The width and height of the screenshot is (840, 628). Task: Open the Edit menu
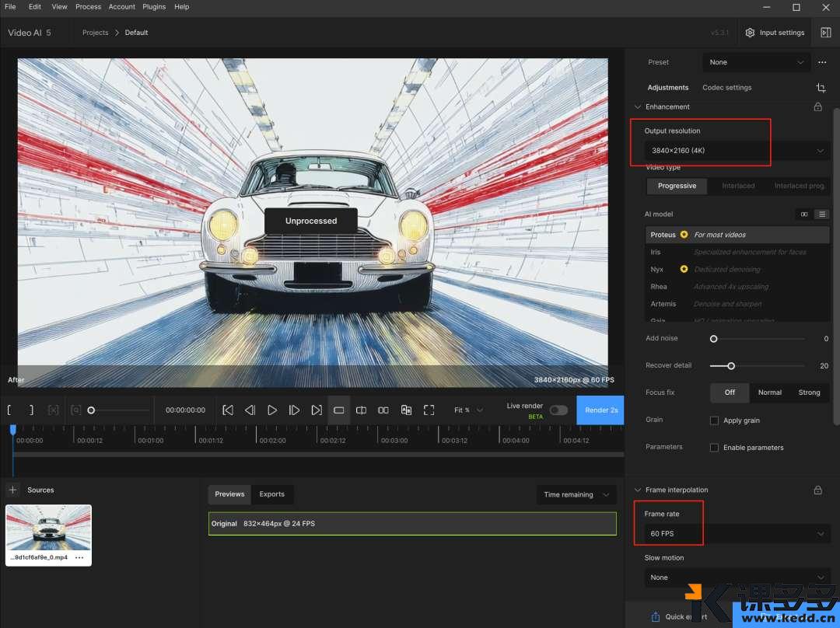click(x=35, y=7)
